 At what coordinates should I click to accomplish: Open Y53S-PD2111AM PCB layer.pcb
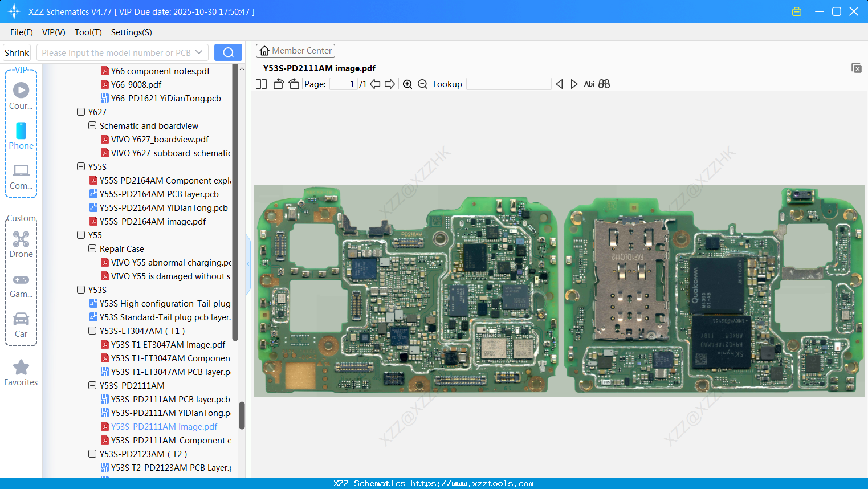(x=170, y=399)
